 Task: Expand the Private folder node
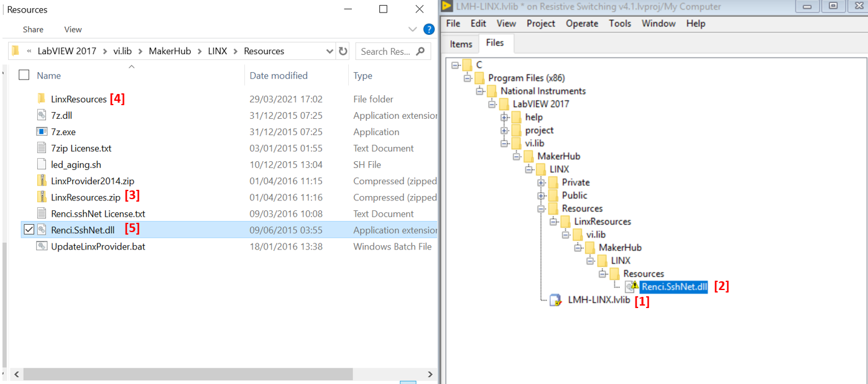[542, 182]
